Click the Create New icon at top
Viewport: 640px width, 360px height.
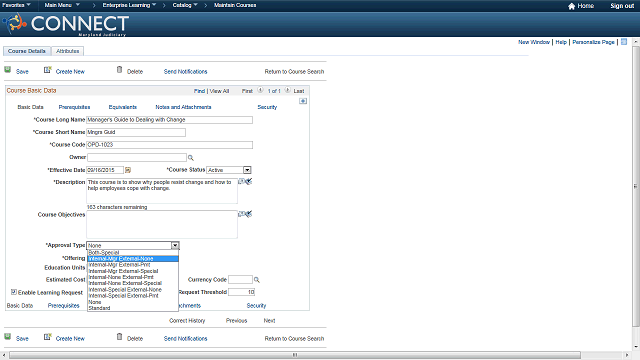pyautogui.click(x=48, y=70)
